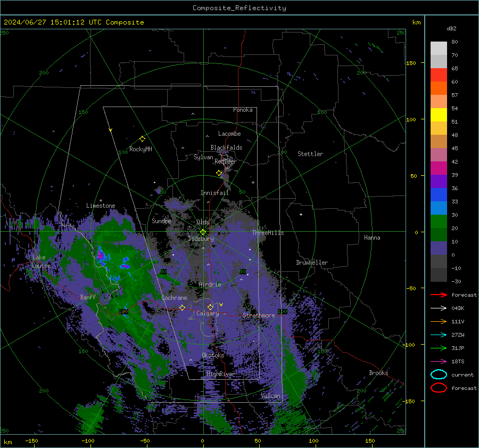Click the Limestone label
This screenshot has width=479, height=448.
(x=101, y=206)
